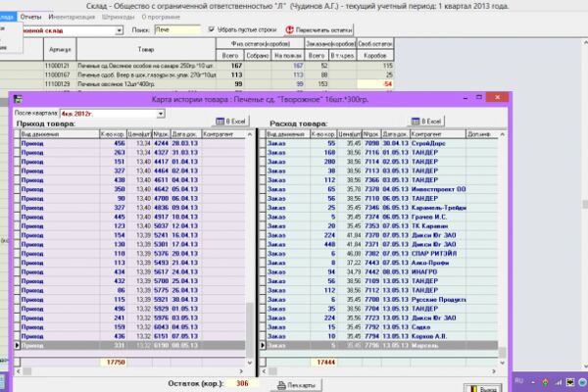Click the Собрано column header
The width and height of the screenshot is (588, 392).
click(257, 56)
